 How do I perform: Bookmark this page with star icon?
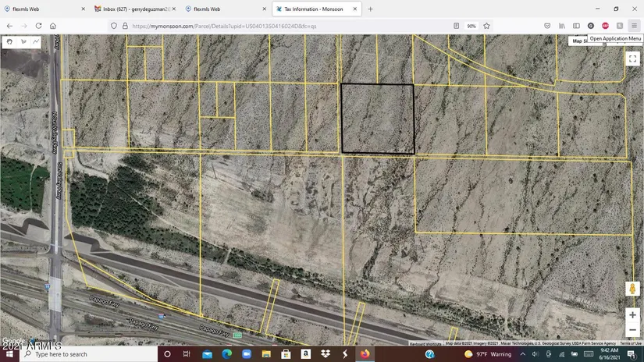486,26
